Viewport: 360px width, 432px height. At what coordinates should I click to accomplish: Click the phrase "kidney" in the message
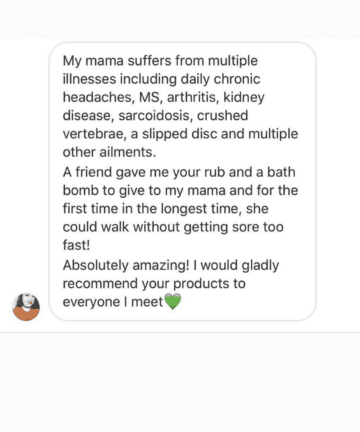pyautogui.click(x=244, y=98)
